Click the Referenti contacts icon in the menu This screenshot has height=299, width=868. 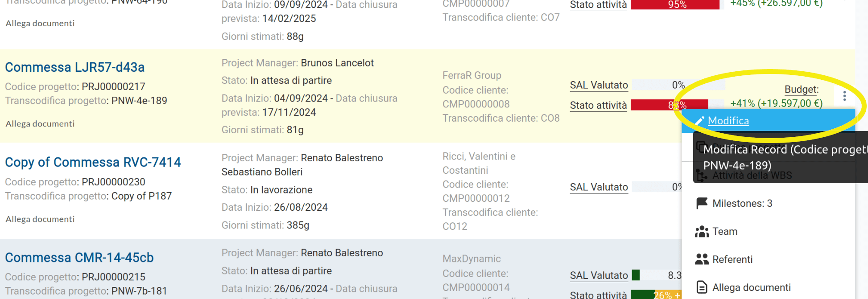702,259
